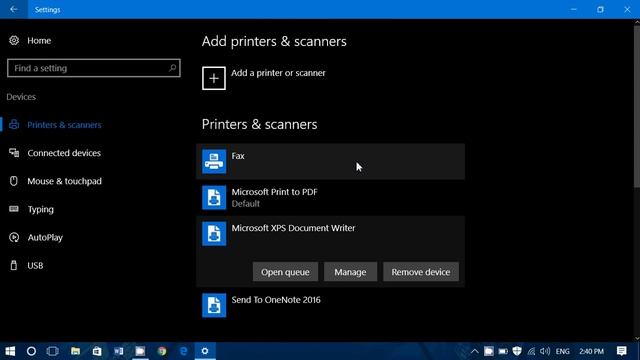
Task: Open Connected devices section
Action: [64, 153]
